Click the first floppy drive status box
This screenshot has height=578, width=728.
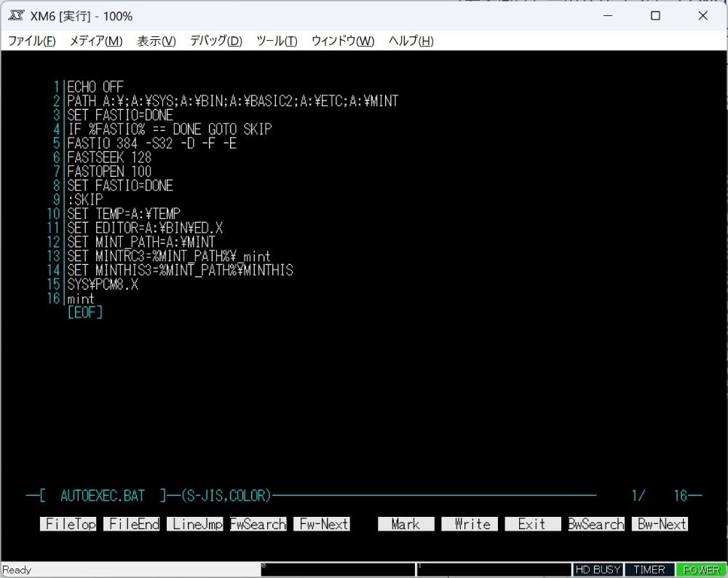click(x=338, y=570)
